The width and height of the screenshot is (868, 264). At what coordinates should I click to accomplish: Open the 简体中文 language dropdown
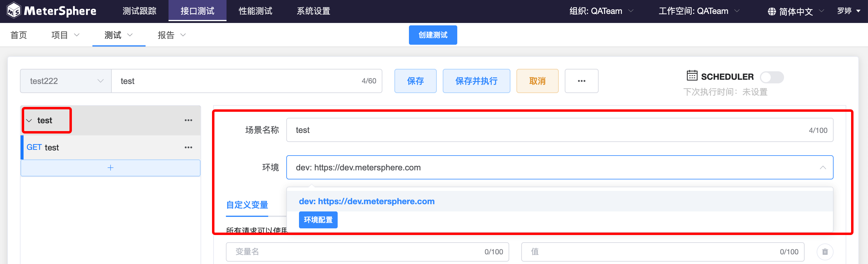(x=796, y=11)
